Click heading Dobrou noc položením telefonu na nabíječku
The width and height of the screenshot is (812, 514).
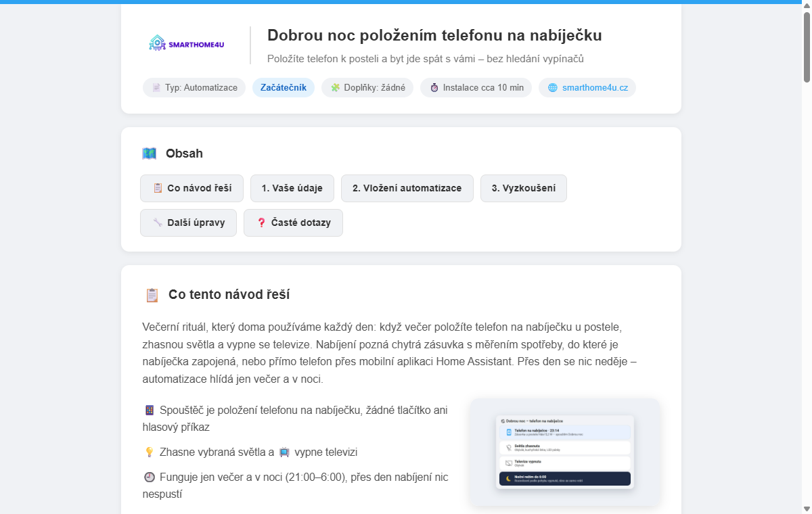point(434,35)
